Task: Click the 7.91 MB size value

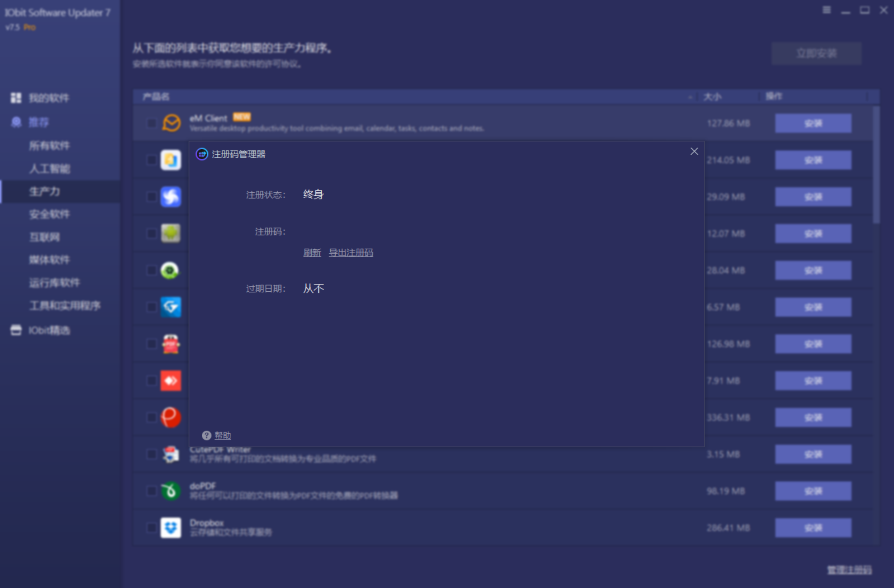Action: tap(723, 381)
